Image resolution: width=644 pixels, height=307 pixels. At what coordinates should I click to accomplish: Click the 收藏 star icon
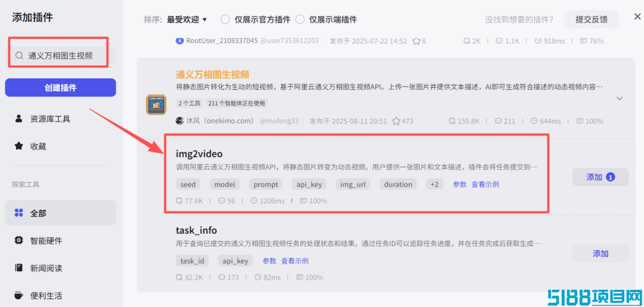click(18, 145)
